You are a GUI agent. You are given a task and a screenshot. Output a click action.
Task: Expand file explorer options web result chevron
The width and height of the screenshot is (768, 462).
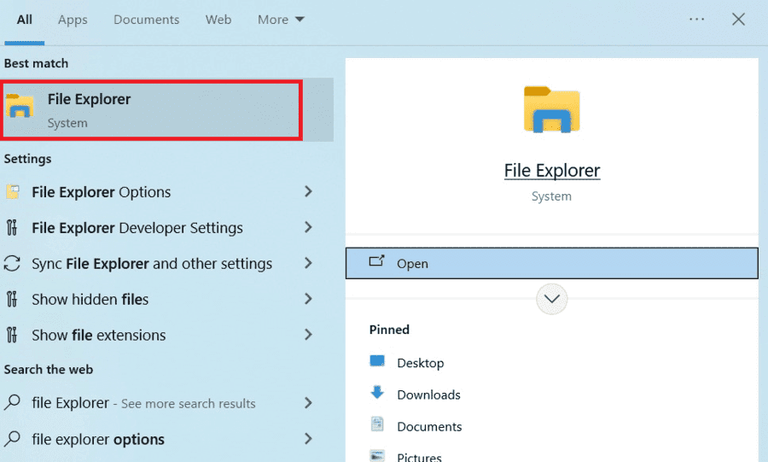click(308, 438)
